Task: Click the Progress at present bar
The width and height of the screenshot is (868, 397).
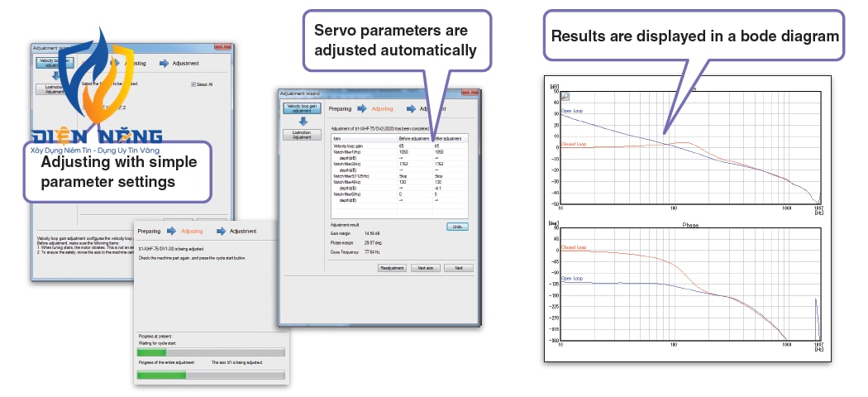Action: point(211,352)
